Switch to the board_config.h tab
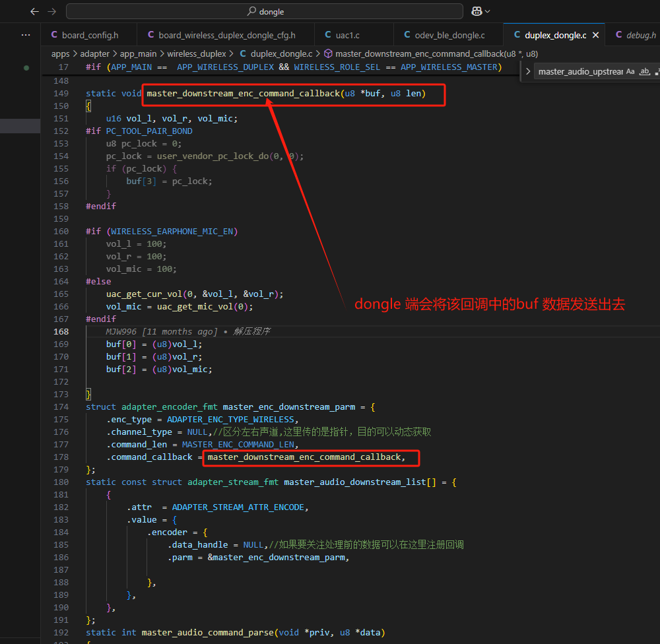660x644 pixels. point(89,35)
